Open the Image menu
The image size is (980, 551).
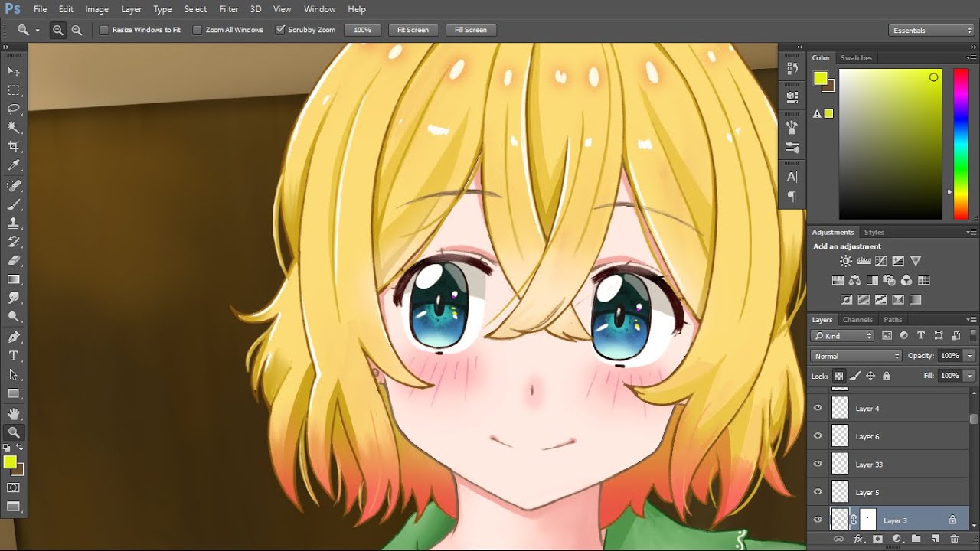pos(96,9)
